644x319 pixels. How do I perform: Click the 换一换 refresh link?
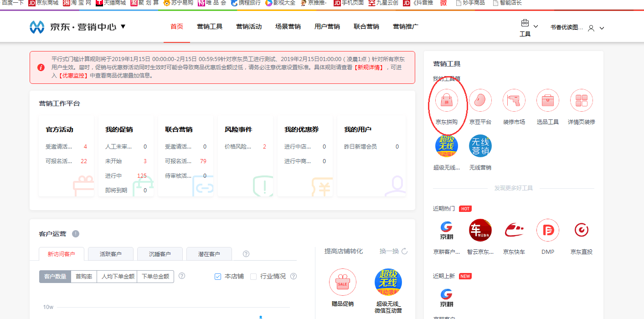click(x=389, y=251)
